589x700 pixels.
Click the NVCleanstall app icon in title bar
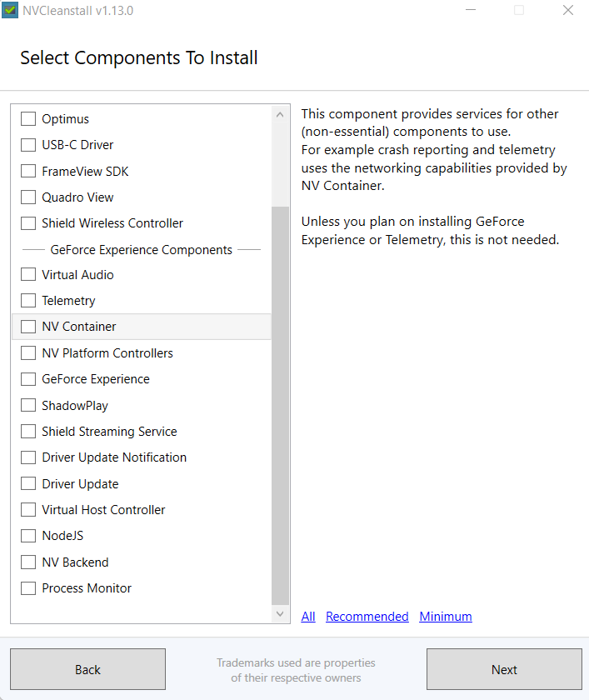point(11,11)
